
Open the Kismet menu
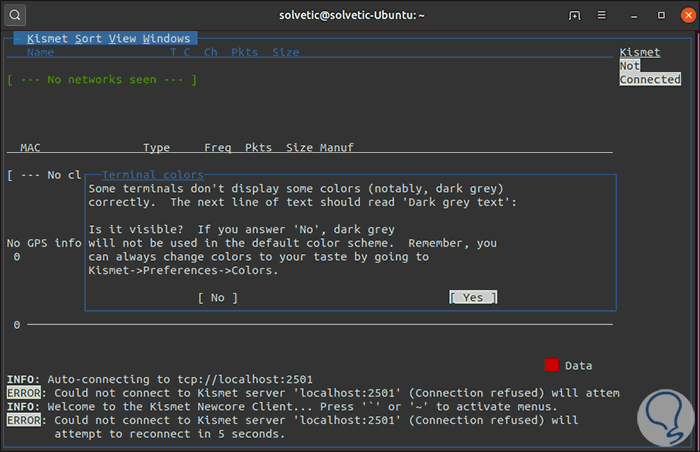click(x=47, y=39)
